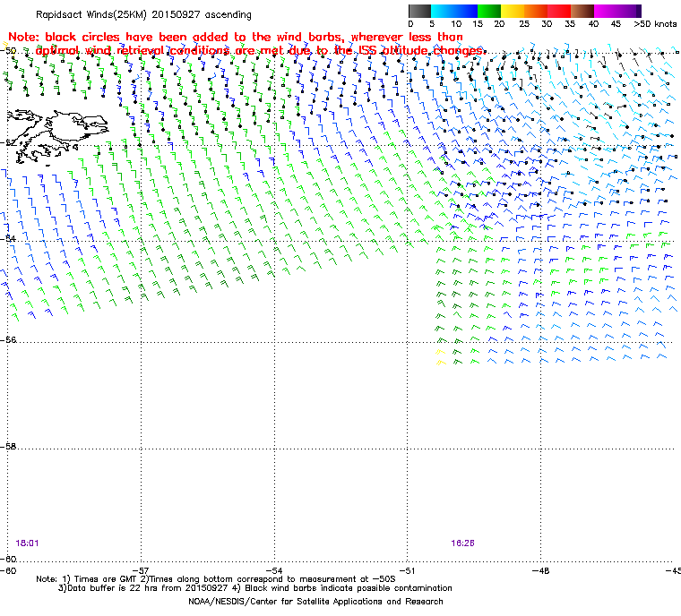The width and height of the screenshot is (681, 616).
Task: Click the cyan 5-10 knots legend segment
Action: pos(443,11)
